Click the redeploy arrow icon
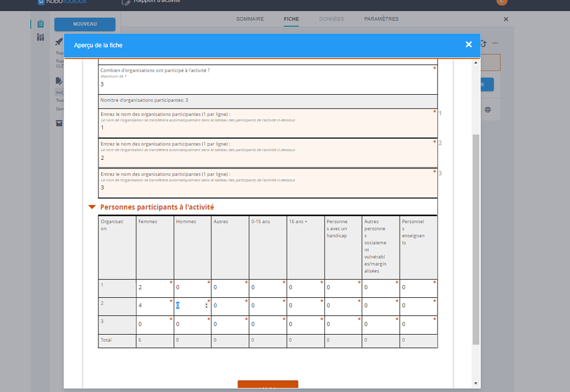570x392 pixels. pyautogui.click(x=483, y=43)
